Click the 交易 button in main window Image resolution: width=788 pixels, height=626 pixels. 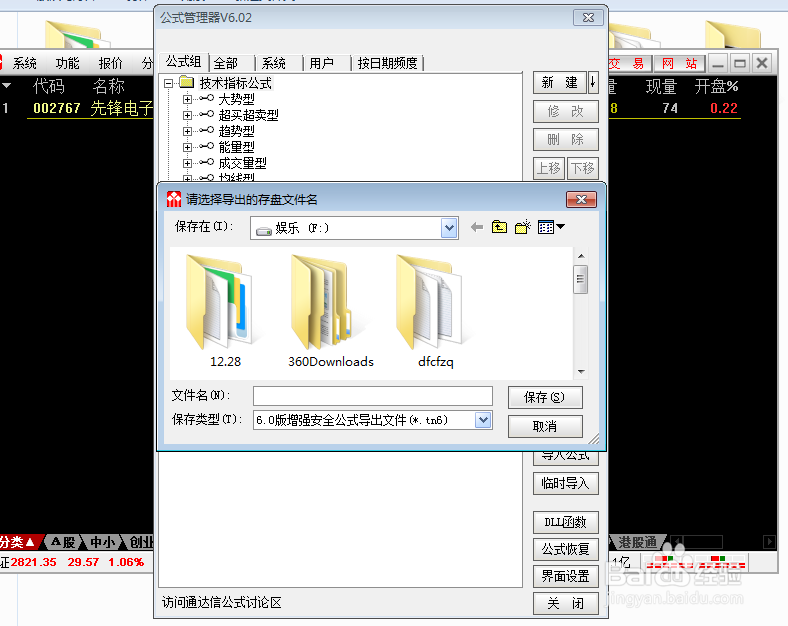(x=629, y=63)
